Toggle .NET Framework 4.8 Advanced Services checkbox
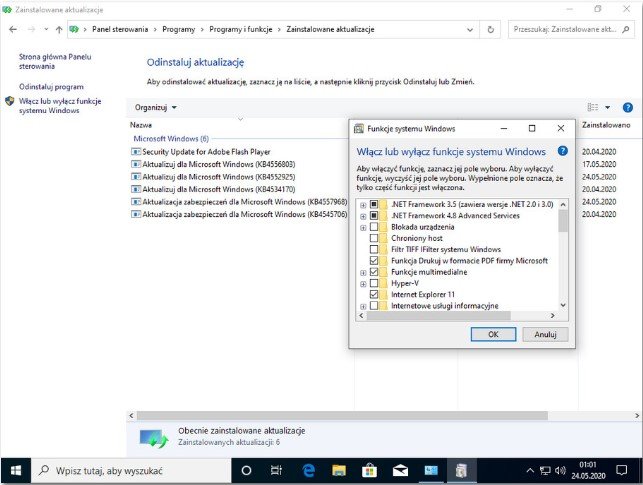This screenshot has width=643, height=485. click(x=374, y=216)
